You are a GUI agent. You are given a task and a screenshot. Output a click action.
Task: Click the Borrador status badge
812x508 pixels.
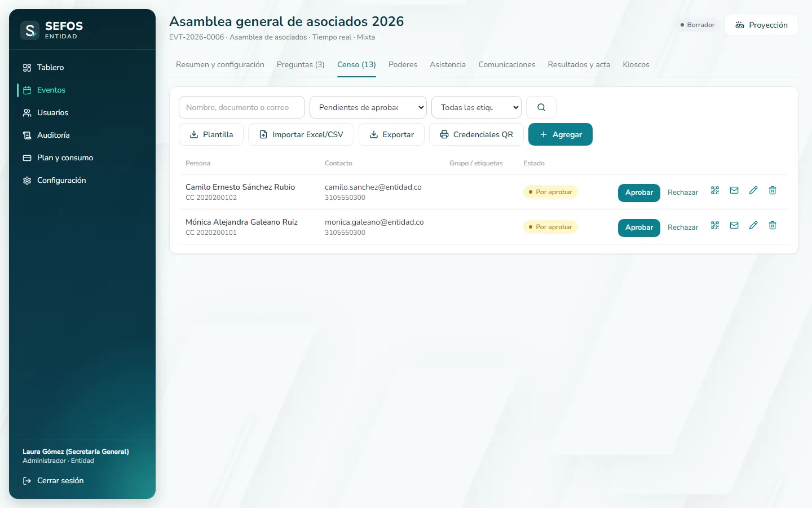point(698,25)
